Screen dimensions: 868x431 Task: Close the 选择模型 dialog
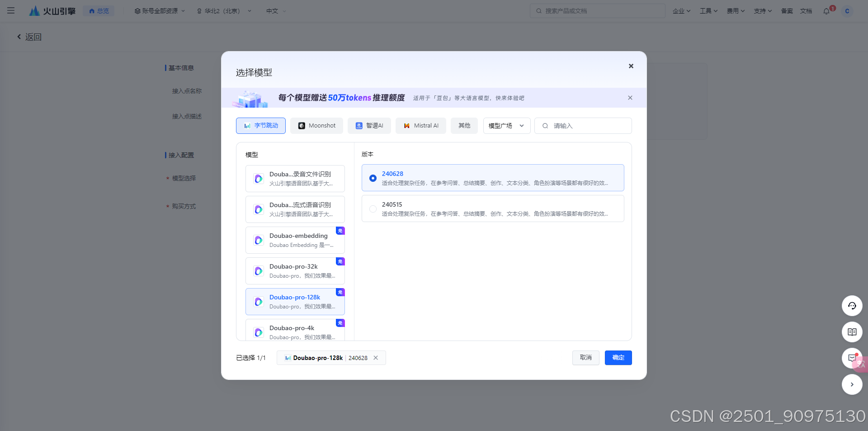[631, 66]
